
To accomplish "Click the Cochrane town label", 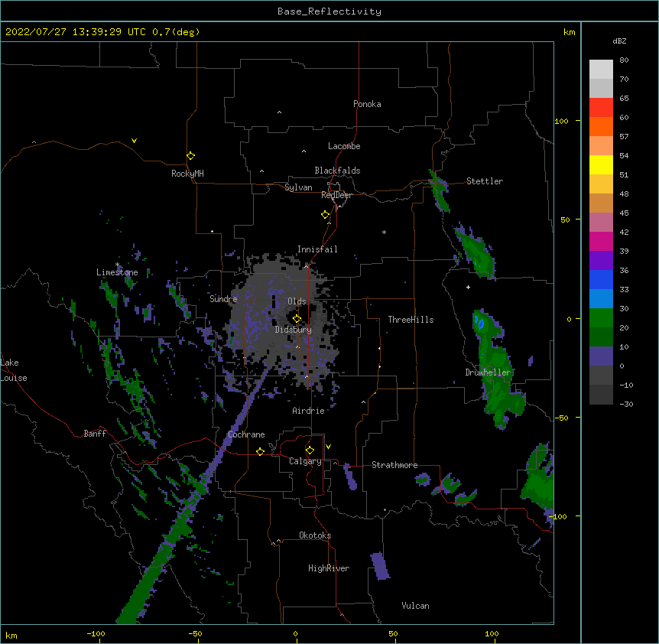I will pos(246,434).
